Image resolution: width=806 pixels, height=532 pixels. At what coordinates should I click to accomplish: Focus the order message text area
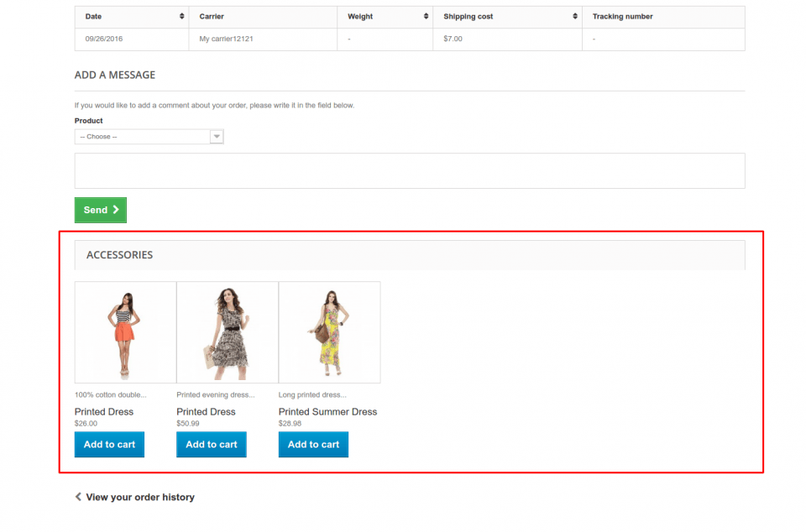tap(409, 170)
